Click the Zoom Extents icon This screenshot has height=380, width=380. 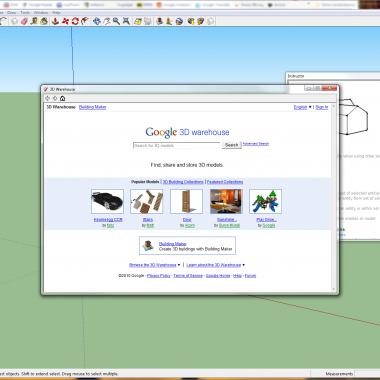pos(126,21)
